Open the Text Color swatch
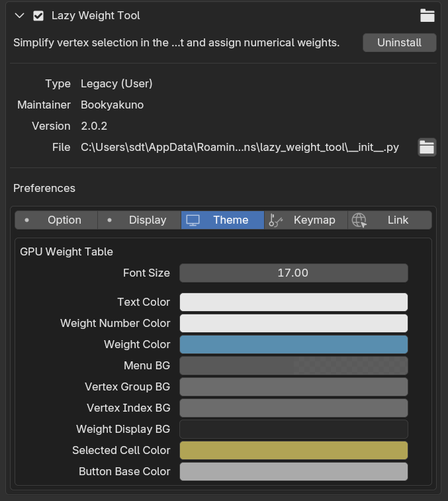 [293, 302]
